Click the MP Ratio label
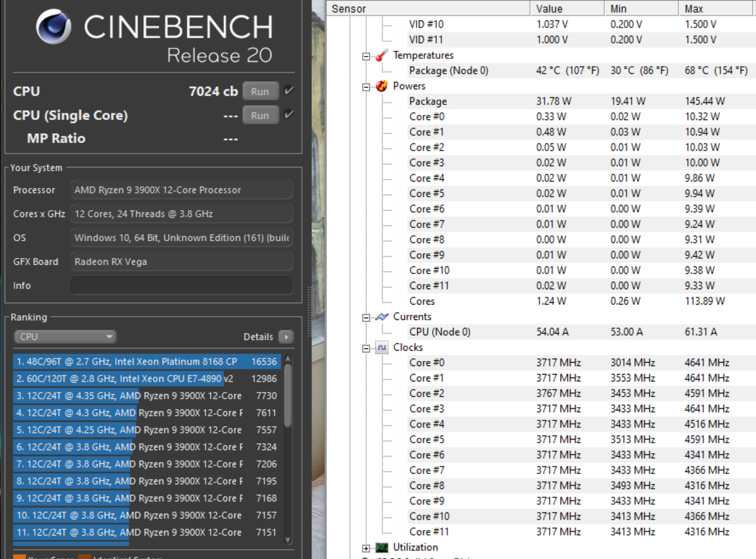Screen dimensions: 756x559 point(56,138)
